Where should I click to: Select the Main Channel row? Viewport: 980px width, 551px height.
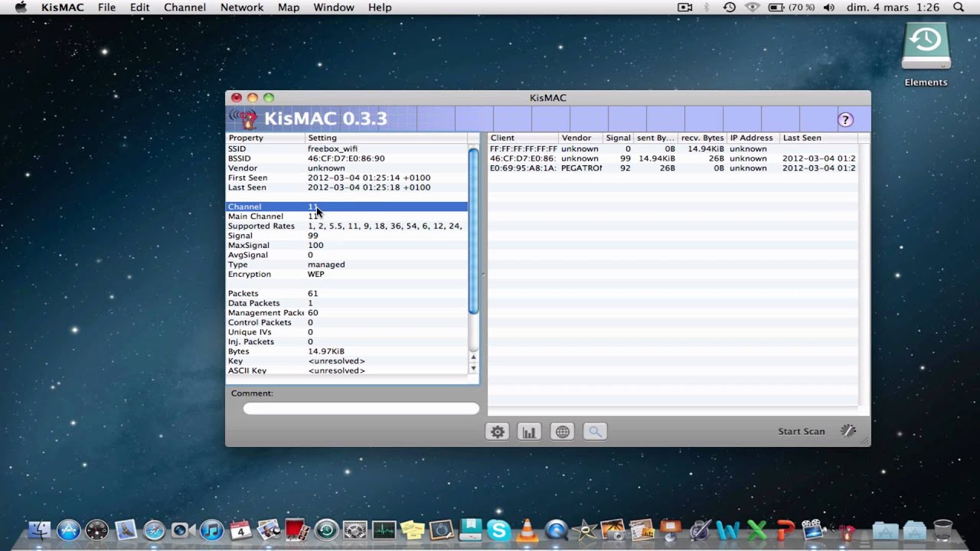click(347, 217)
